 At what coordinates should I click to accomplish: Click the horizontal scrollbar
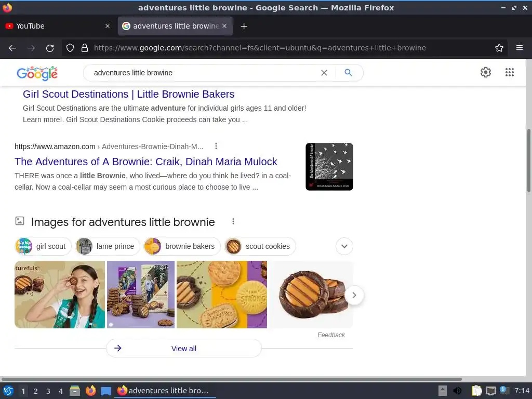pos(231,379)
